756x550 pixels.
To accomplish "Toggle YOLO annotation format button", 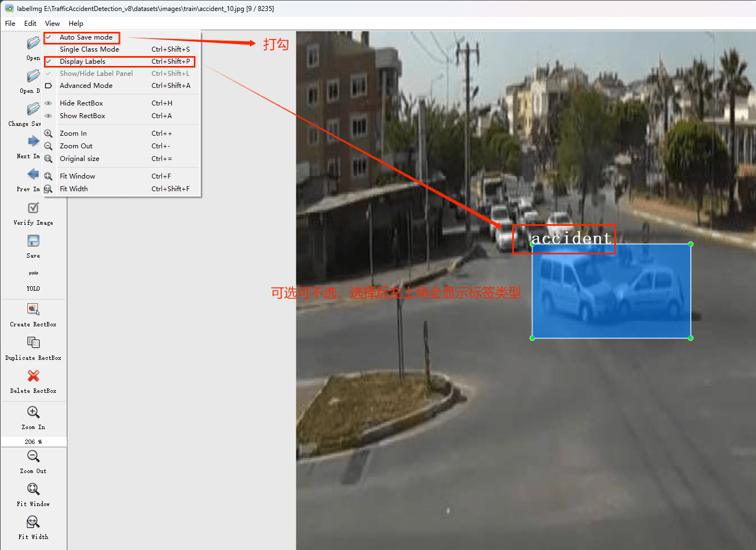I will point(33,274).
